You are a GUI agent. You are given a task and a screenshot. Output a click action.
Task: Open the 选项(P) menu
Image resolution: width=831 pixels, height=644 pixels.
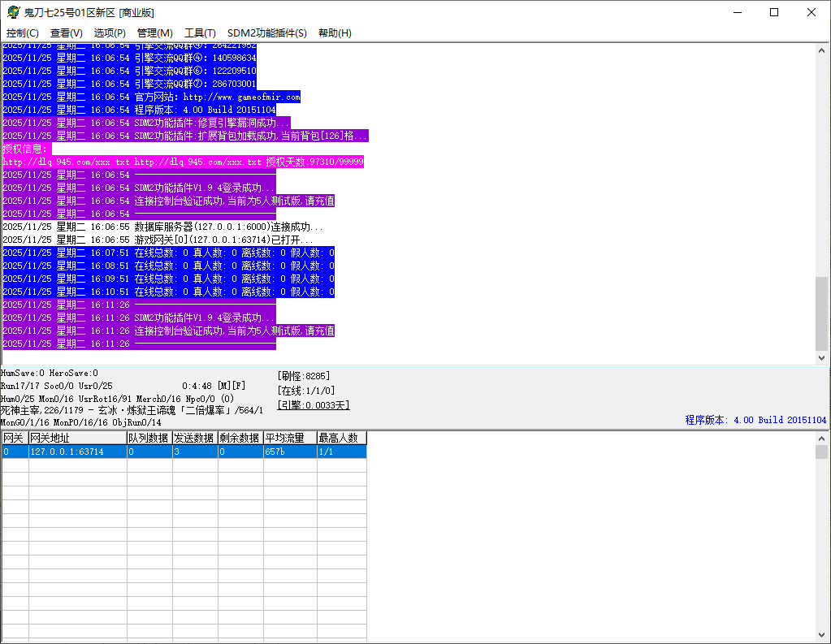click(x=110, y=33)
